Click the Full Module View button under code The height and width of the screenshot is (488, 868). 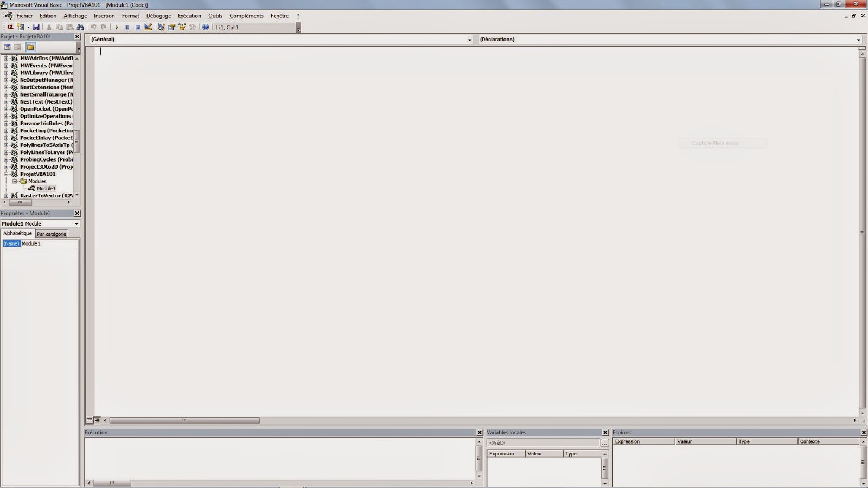coord(97,420)
